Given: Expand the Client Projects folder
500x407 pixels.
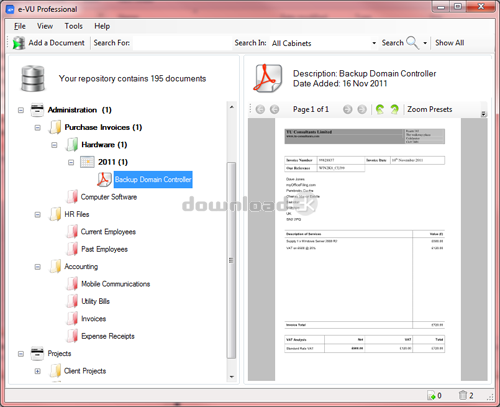Looking at the screenshot, I should [x=38, y=371].
